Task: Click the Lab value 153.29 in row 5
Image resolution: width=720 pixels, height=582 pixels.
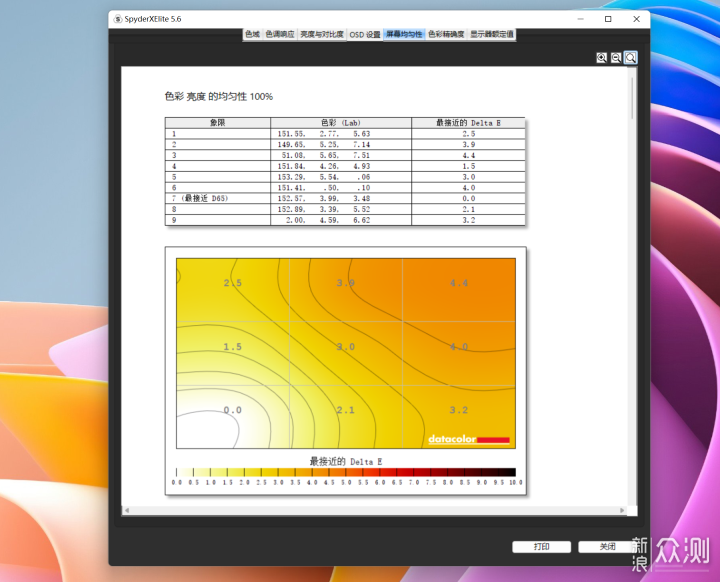Action: 291,177
